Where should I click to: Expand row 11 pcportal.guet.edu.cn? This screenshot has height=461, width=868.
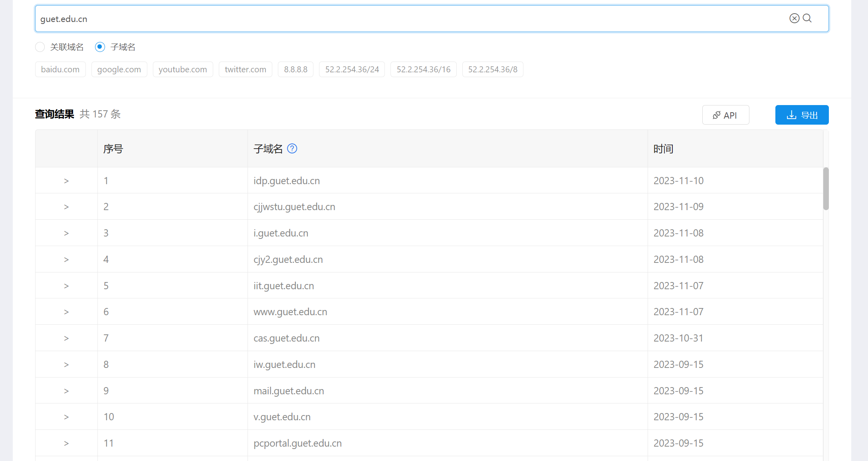66,443
